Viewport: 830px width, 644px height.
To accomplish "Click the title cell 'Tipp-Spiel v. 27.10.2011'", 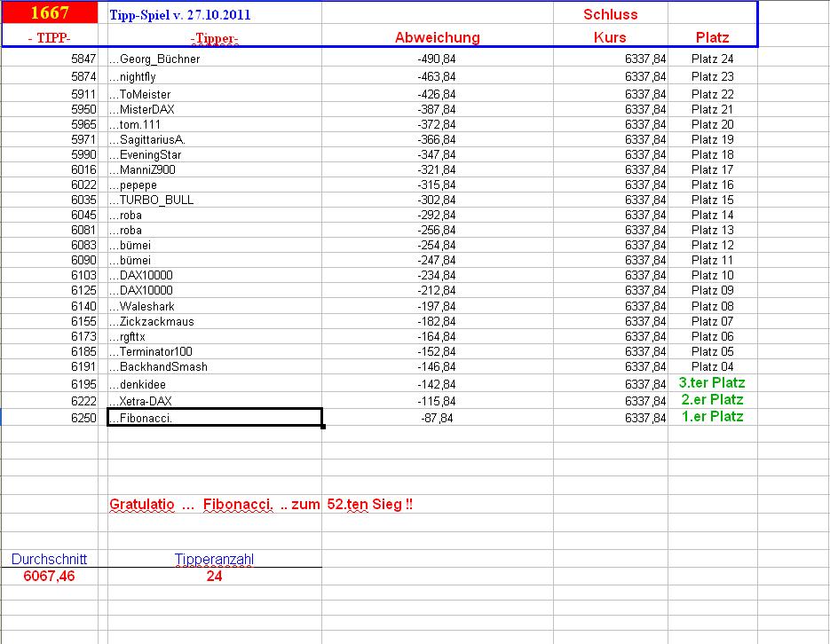I will [x=215, y=14].
